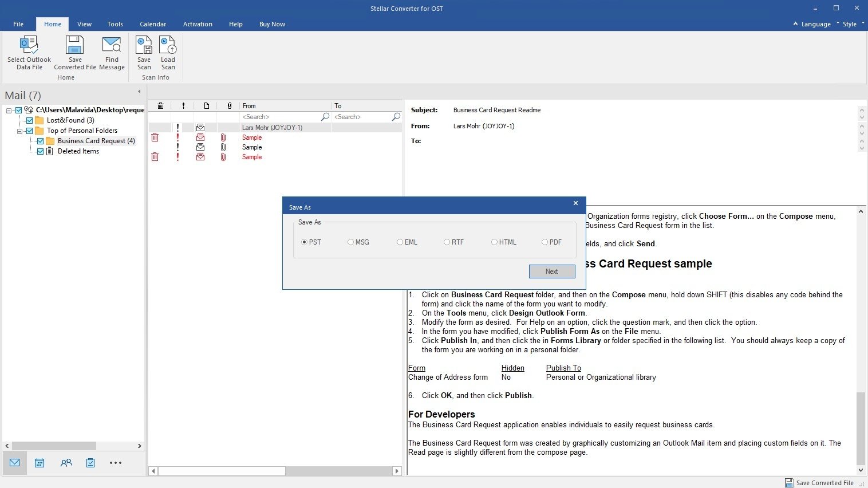Toggle Deleted Items folder checkbox

(x=40, y=151)
